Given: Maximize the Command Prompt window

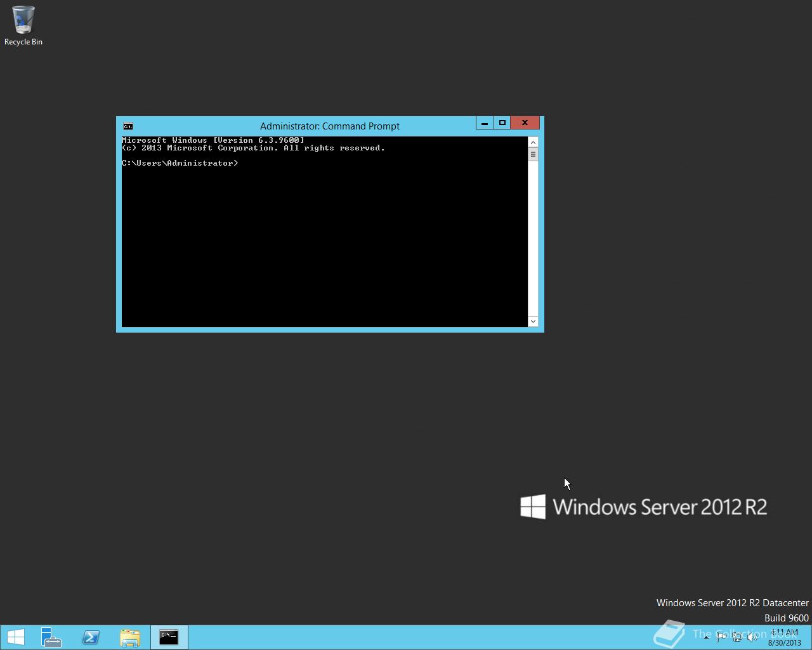Looking at the screenshot, I should click(502, 123).
